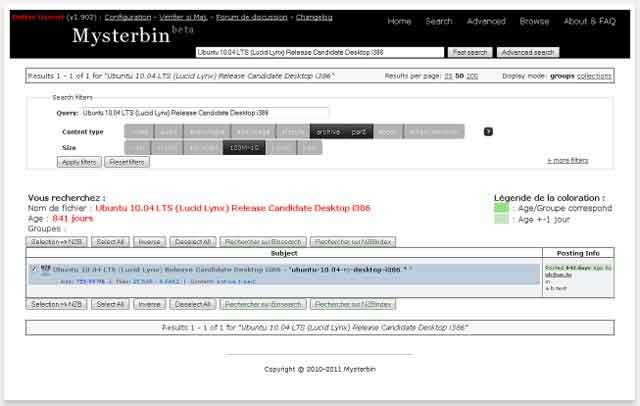The height and width of the screenshot is (406, 640).
Task: Switch display mode to collections
Action: (x=594, y=76)
